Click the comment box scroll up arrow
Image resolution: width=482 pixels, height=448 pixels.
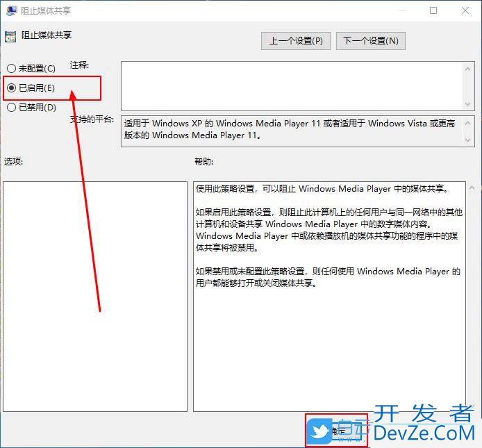coord(468,69)
